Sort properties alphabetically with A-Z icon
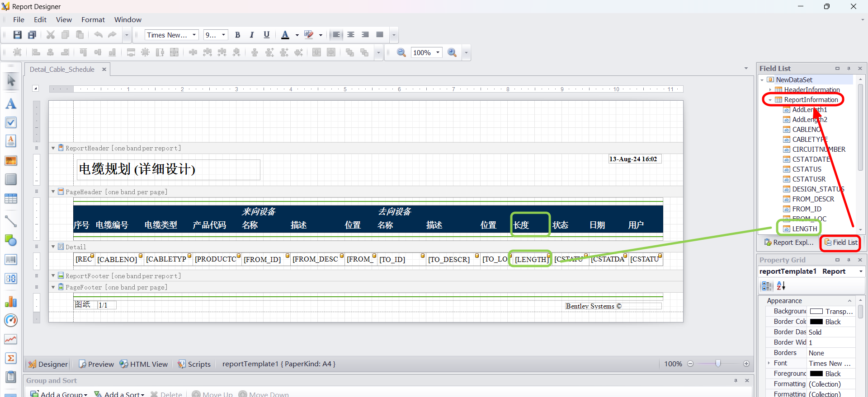 pyautogui.click(x=781, y=285)
